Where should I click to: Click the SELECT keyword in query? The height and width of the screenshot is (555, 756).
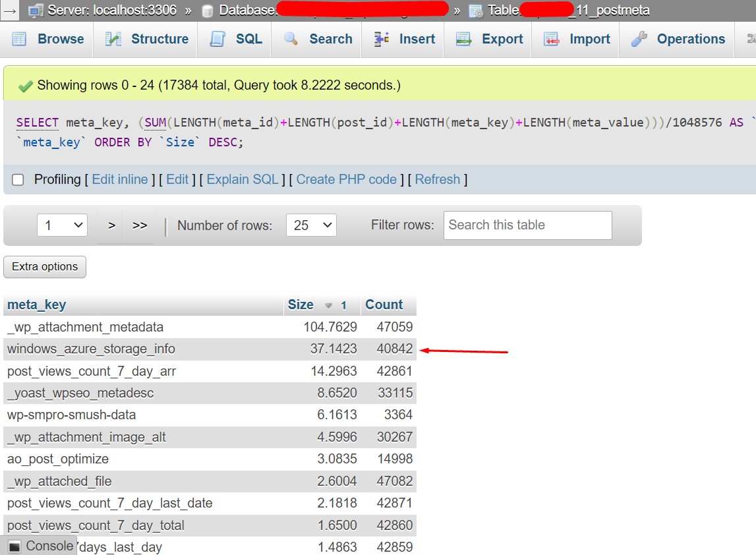point(37,123)
